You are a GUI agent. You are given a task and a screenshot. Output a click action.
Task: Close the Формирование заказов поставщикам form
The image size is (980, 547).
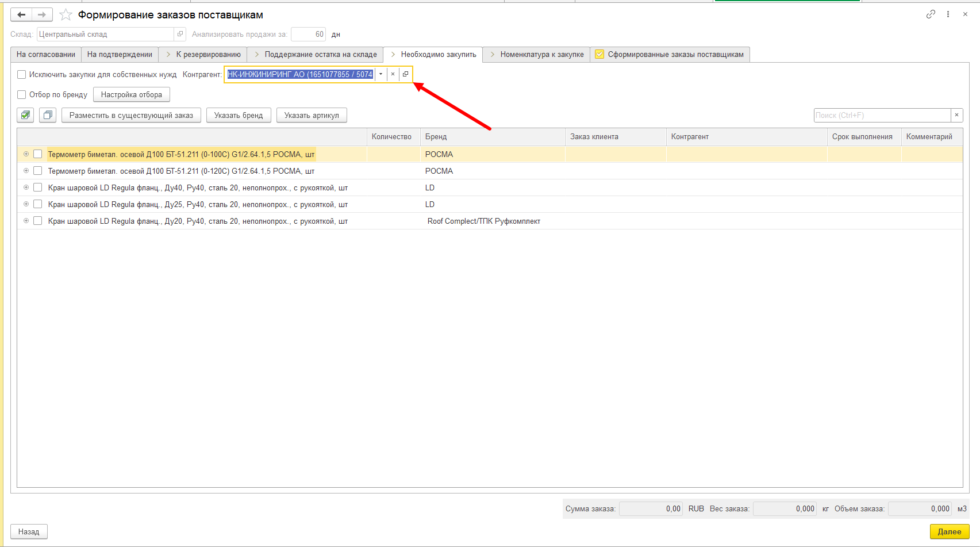point(965,14)
